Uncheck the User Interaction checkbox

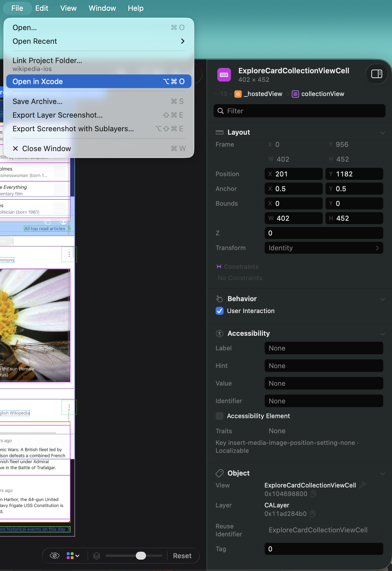point(220,311)
